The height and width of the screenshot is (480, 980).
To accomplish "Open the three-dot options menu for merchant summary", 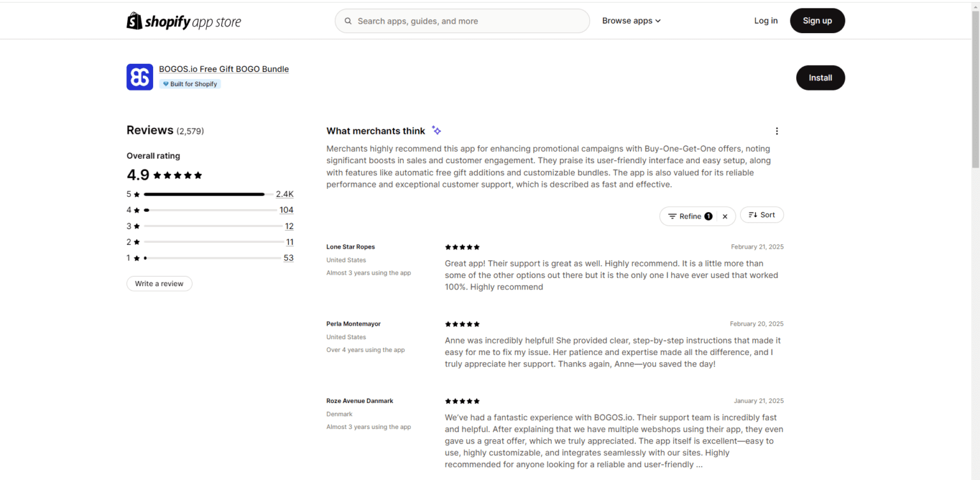I will point(776,131).
